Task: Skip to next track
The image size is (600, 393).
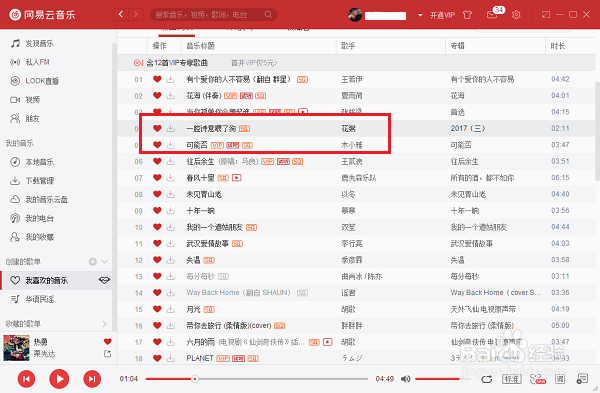Action: coord(92,379)
